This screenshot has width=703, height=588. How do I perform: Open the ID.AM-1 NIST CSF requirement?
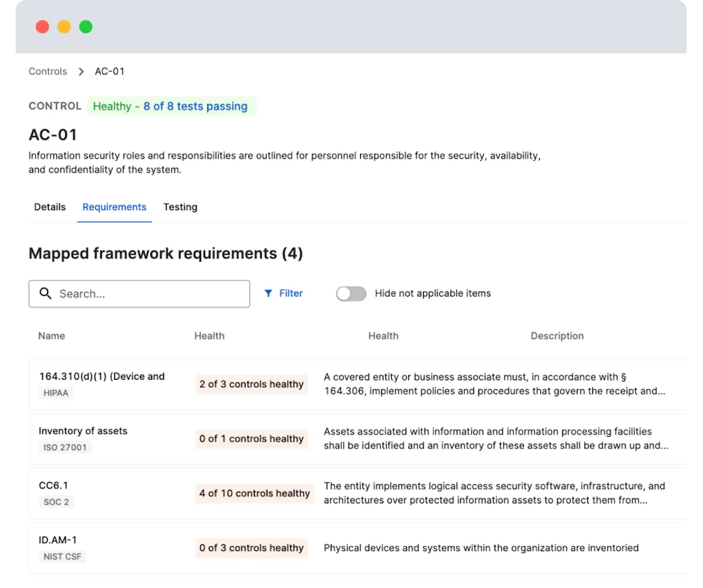pyautogui.click(x=58, y=541)
